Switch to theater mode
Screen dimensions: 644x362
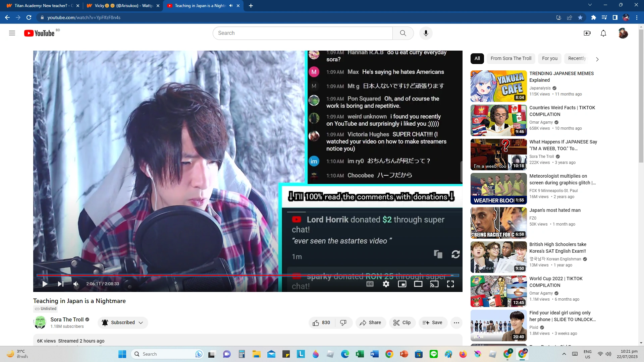click(x=418, y=284)
